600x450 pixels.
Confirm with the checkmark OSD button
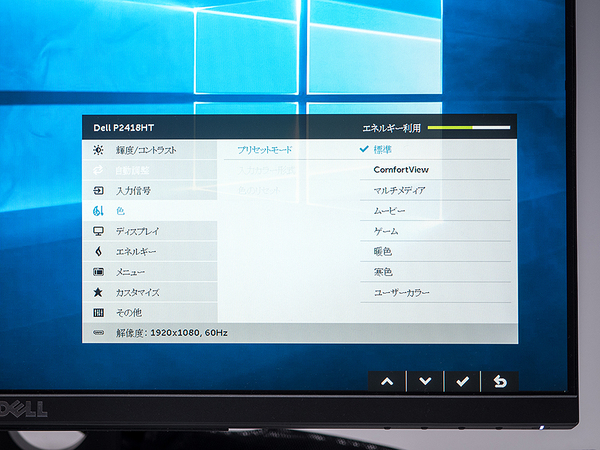pyautogui.click(x=463, y=382)
